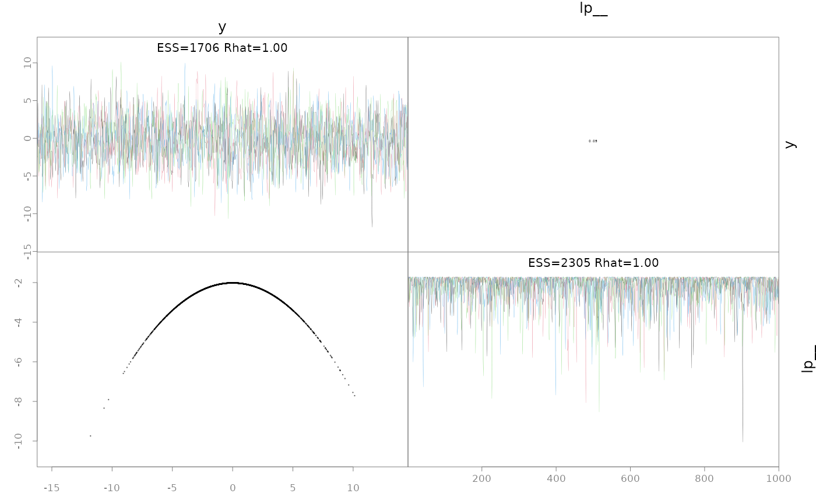Select the -4 y-axis tick label
816x504 pixels.
(x=19, y=322)
